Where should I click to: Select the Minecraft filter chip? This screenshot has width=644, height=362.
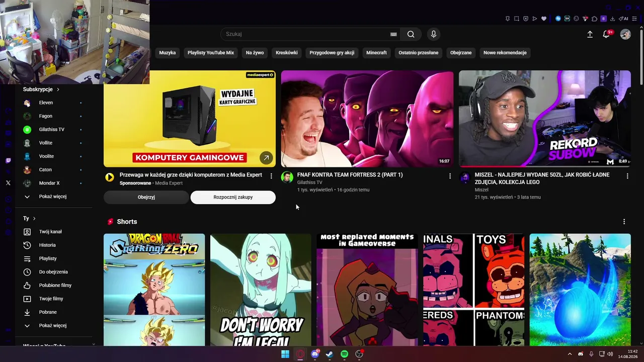tap(376, 53)
